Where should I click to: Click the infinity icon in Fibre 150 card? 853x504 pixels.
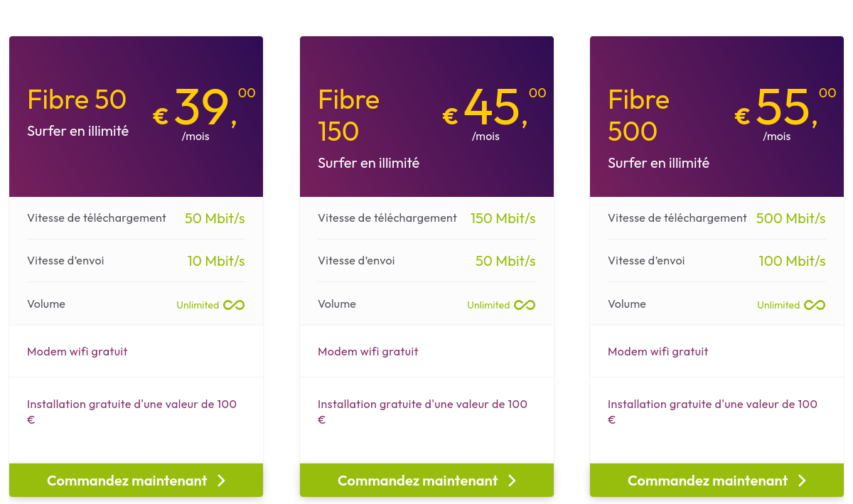tap(525, 305)
